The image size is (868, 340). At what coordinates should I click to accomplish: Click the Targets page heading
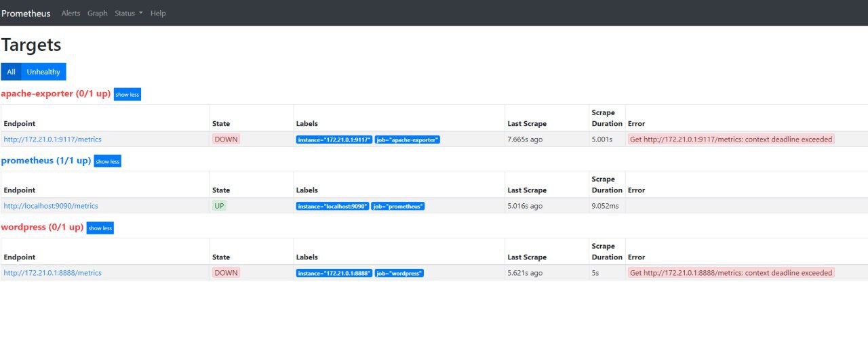(x=31, y=45)
